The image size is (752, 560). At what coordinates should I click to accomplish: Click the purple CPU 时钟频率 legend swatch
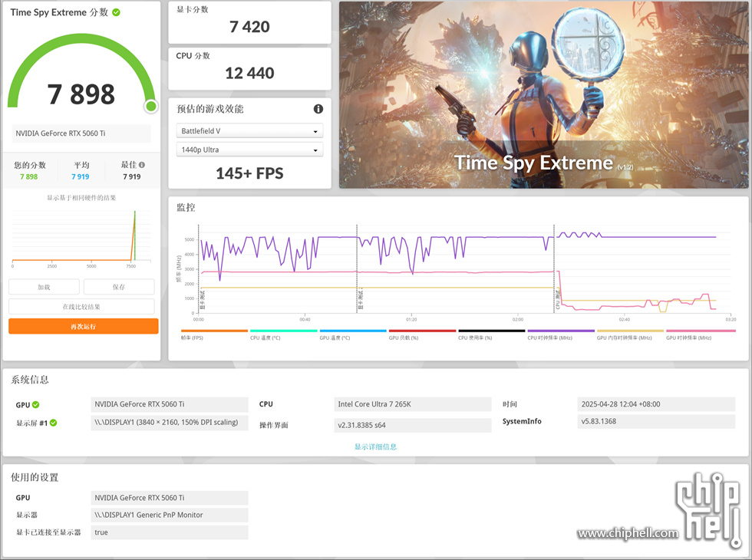561,331
